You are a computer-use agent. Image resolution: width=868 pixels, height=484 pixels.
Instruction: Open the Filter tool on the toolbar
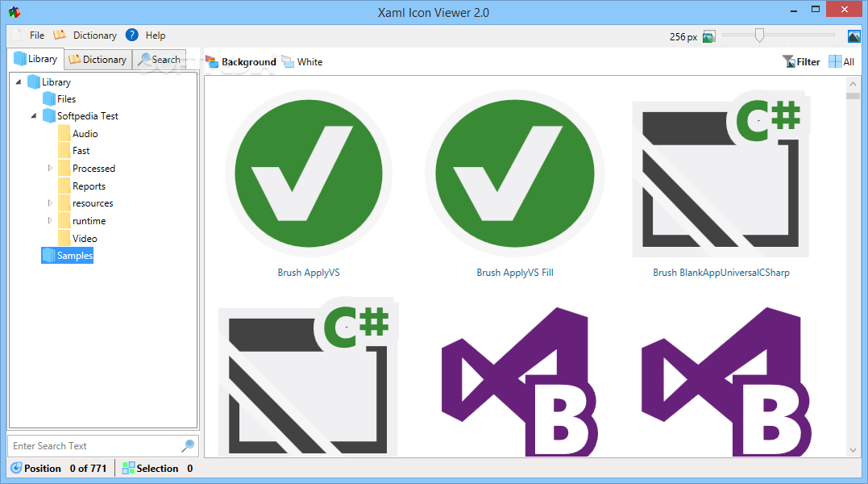pos(801,61)
